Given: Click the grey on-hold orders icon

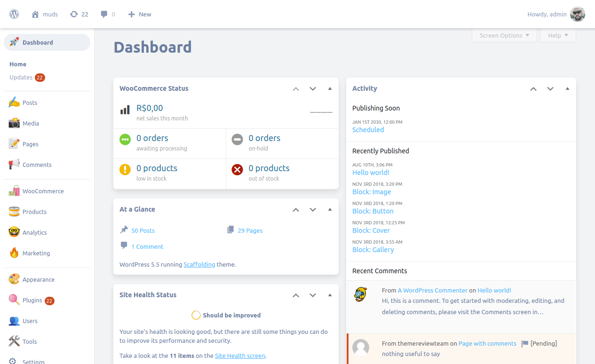Looking at the screenshot, I should coord(238,139).
